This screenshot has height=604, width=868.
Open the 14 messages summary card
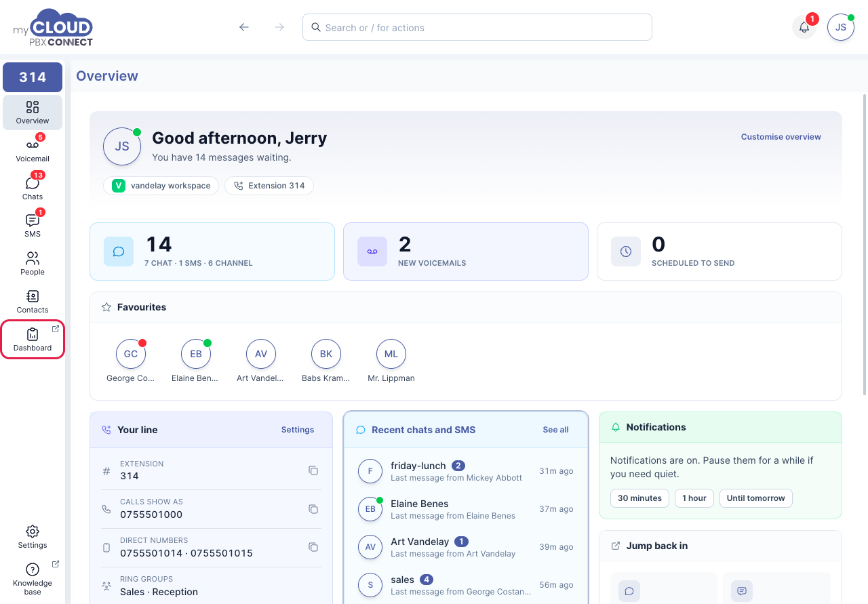[x=212, y=251]
